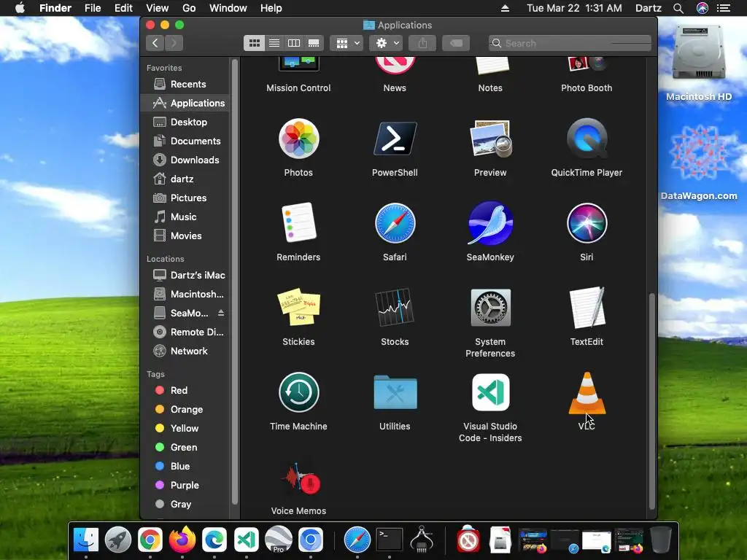Click the Applications window vertical scrollbar
747x560 pixels.
pyautogui.click(x=652, y=402)
